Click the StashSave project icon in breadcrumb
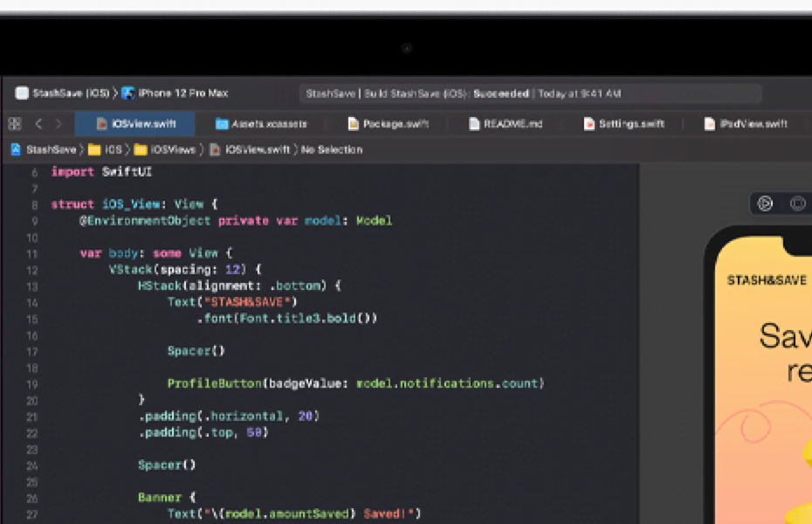This screenshot has width=812, height=524. pos(16,149)
